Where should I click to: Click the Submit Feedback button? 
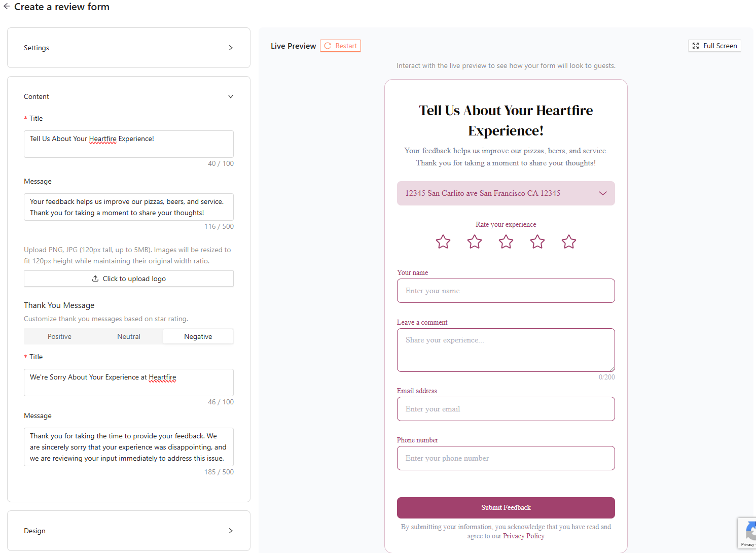506,507
